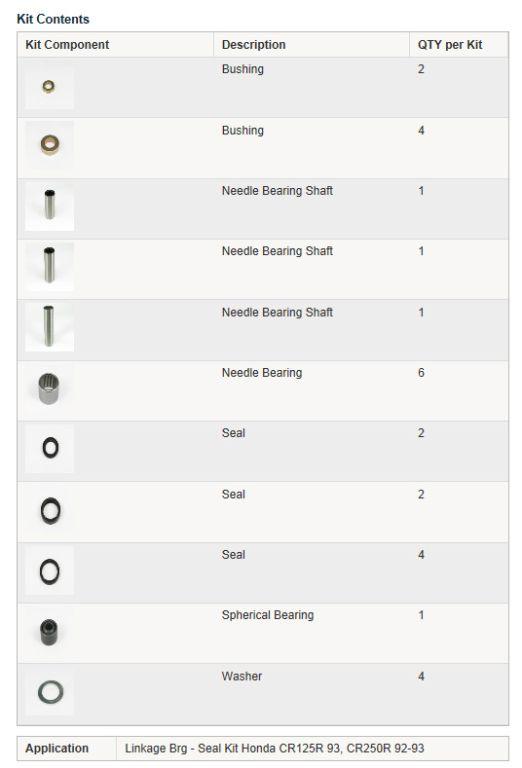Open the longest needle bearing shaft image
The image size is (522, 768).
tap(49, 327)
